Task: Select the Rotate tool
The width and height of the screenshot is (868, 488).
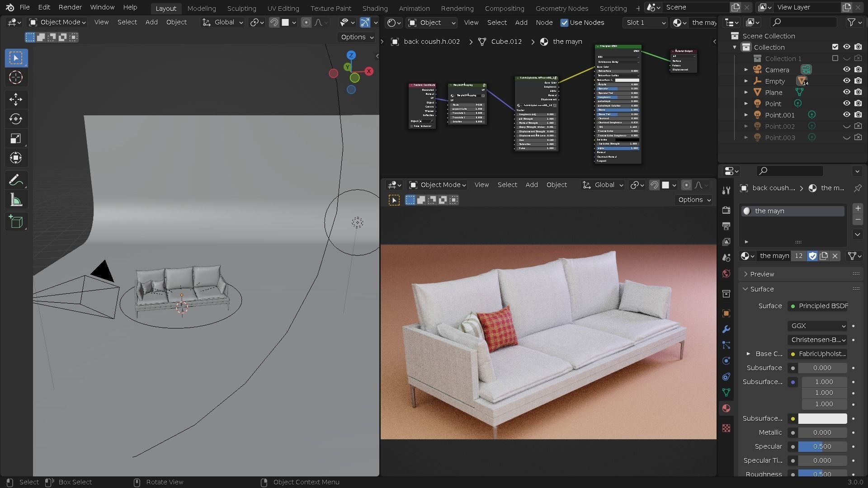Action: pos(16,119)
